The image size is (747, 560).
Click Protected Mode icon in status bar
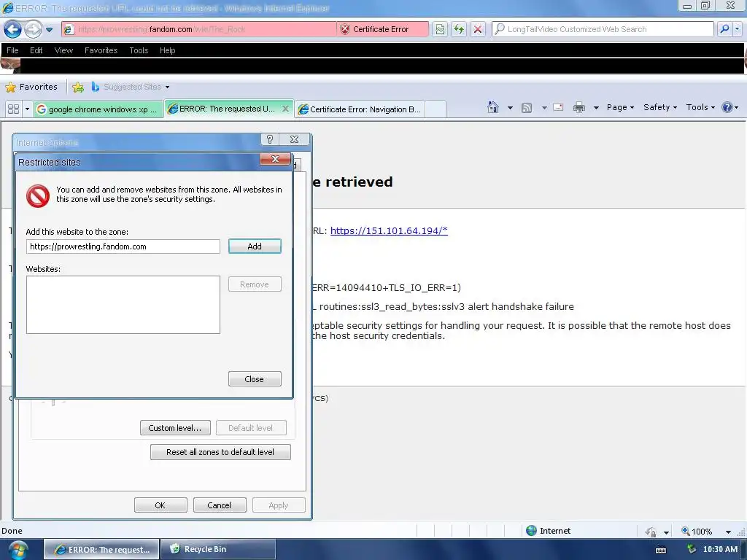click(x=651, y=532)
